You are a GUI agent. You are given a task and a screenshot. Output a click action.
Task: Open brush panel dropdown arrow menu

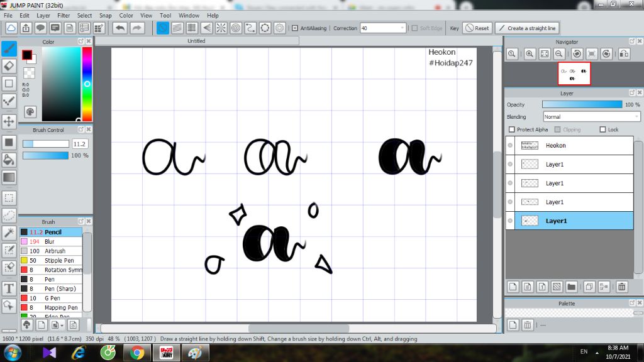(62, 325)
